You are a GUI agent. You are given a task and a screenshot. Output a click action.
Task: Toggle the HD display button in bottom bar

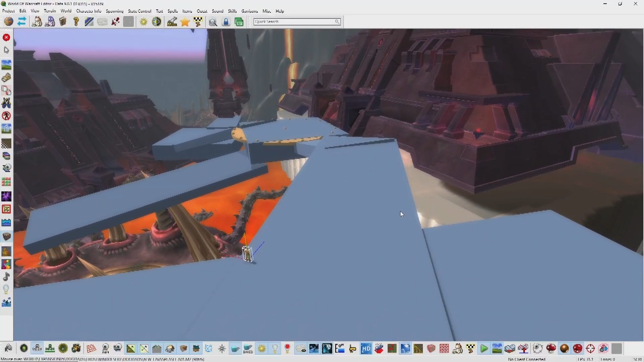(x=366, y=349)
